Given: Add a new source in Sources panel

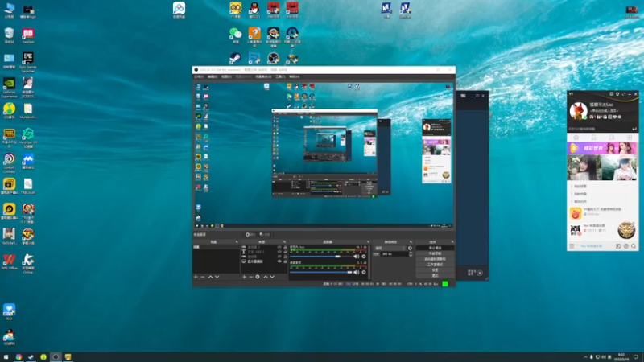Looking at the screenshot, I should [x=245, y=277].
